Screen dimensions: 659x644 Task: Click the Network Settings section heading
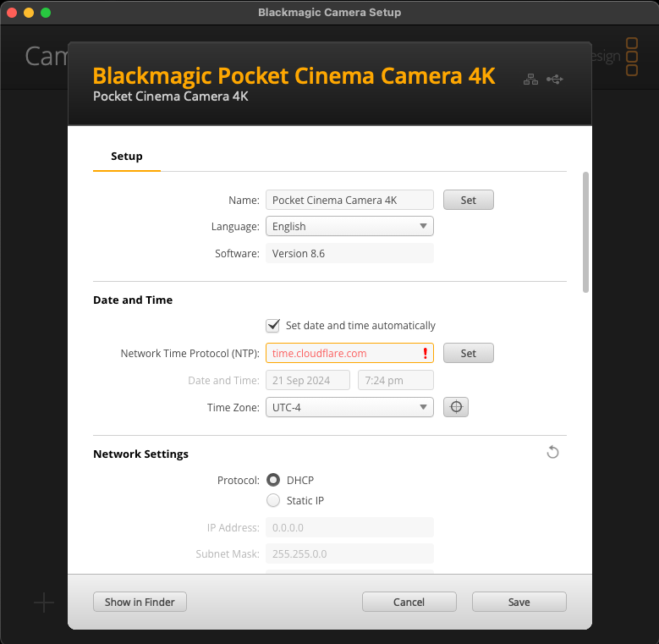tap(140, 454)
